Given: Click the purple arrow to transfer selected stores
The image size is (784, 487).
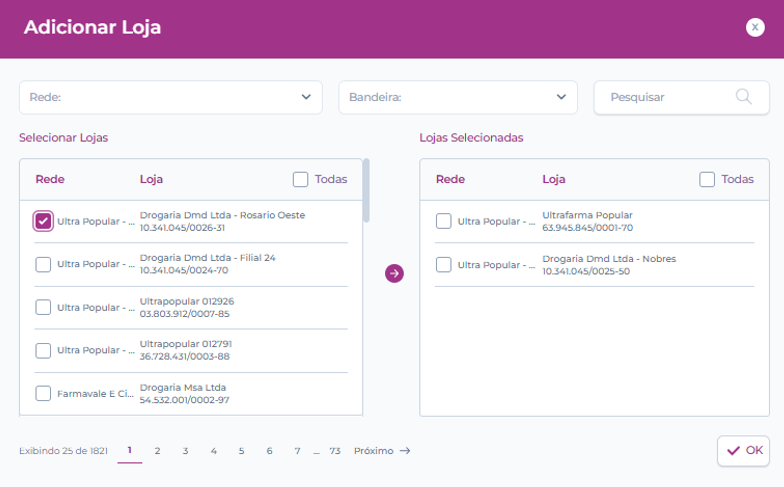Looking at the screenshot, I should [x=394, y=273].
